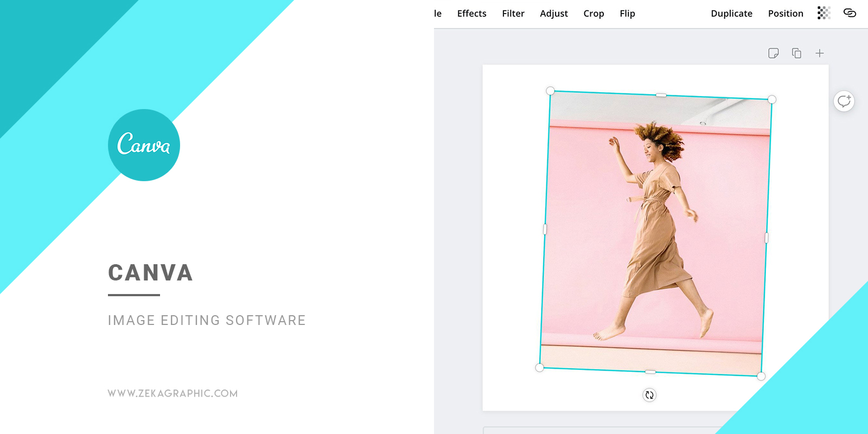Open the transparency checkerboard icon
868x434 pixels.
tap(824, 13)
